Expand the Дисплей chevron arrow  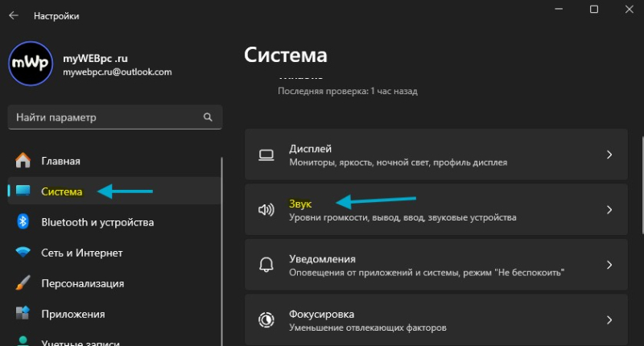609,154
